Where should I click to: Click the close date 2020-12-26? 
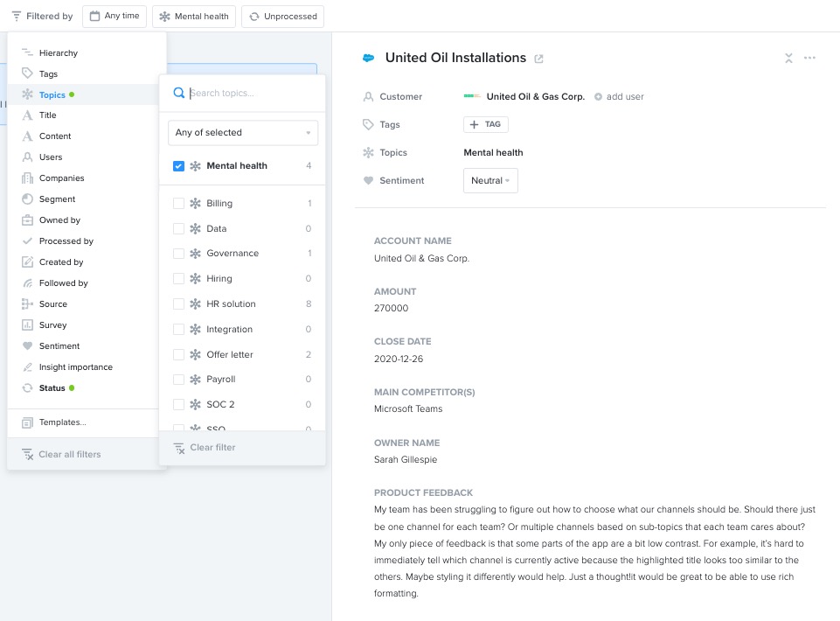click(x=399, y=359)
